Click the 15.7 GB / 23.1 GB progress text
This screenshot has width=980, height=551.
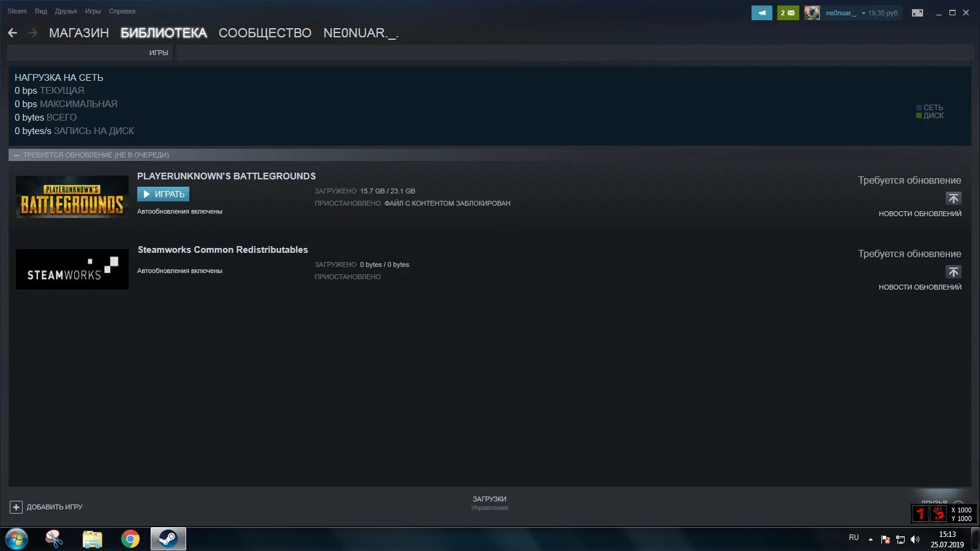(388, 191)
